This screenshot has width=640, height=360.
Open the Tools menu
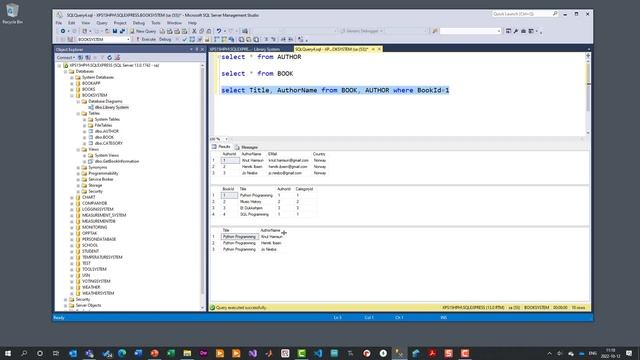156,23
